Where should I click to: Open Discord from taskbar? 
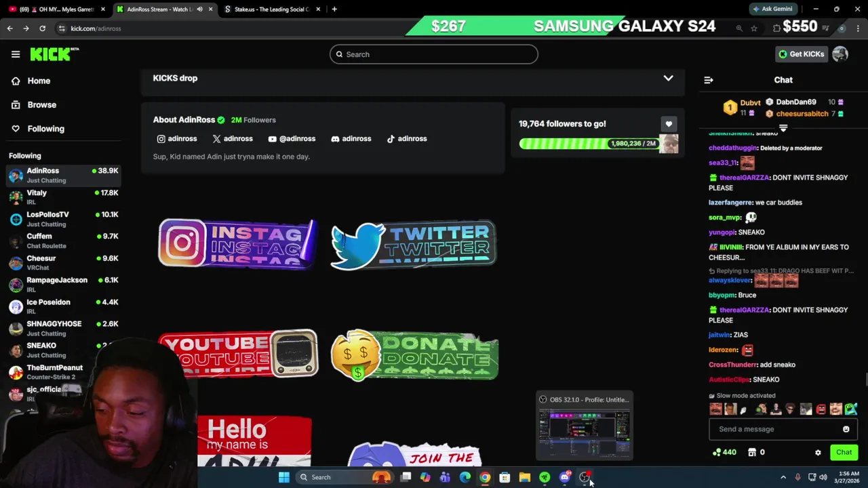[564, 477]
